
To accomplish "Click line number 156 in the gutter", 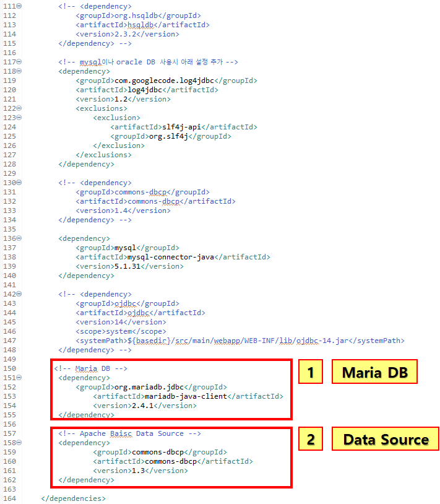I will coord(9,424).
